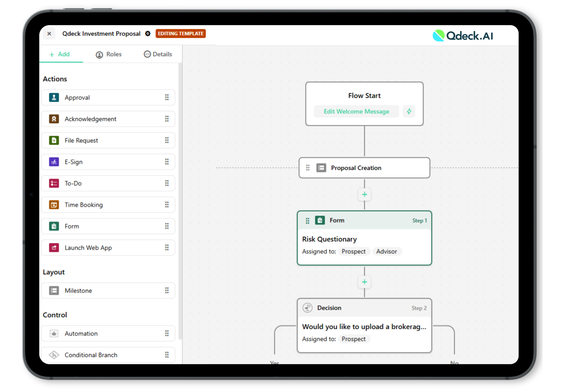The image size is (565, 392).
Task: Close the template editor with the X
Action: pyautogui.click(x=49, y=33)
